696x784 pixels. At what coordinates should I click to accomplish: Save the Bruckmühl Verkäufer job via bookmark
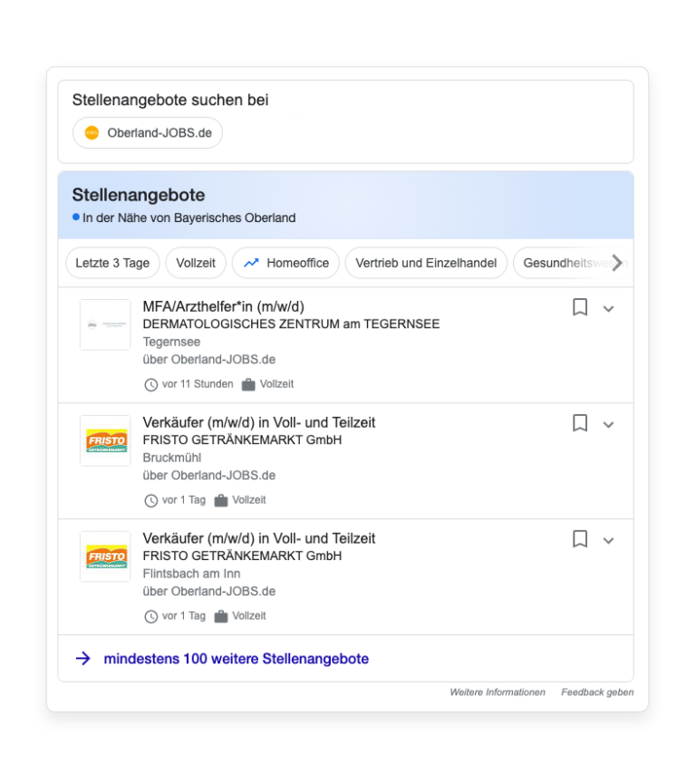[580, 423]
